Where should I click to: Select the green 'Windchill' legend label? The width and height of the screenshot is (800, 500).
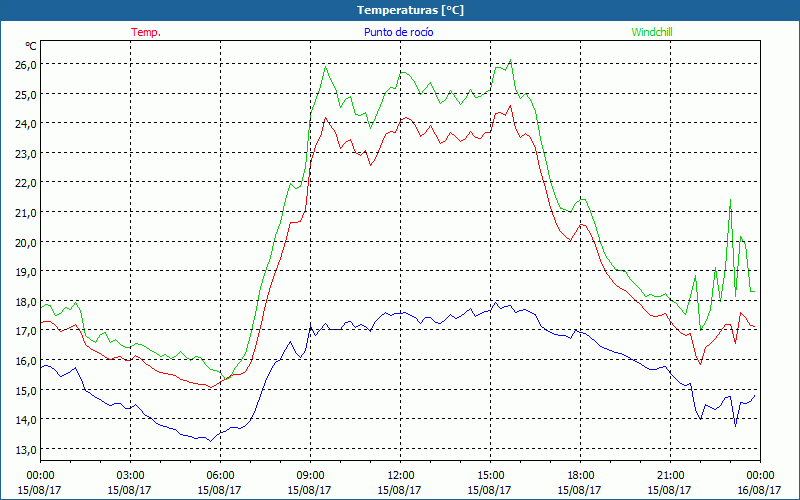coord(652,32)
